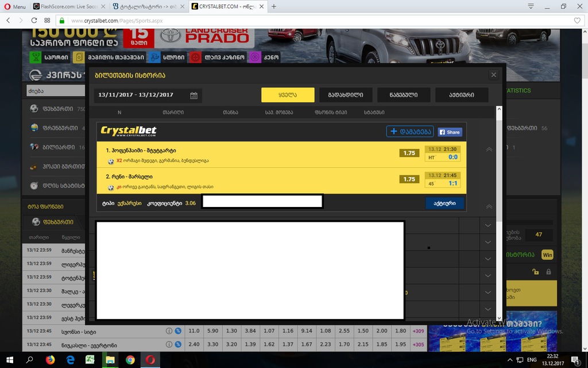
Task: Click the up arrow of the dialog scrollbar
Action: point(499,109)
